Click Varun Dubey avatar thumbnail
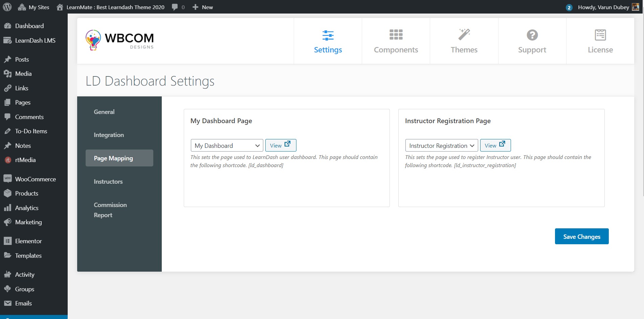Viewport: 644px width, 319px height. pyautogui.click(x=636, y=7)
